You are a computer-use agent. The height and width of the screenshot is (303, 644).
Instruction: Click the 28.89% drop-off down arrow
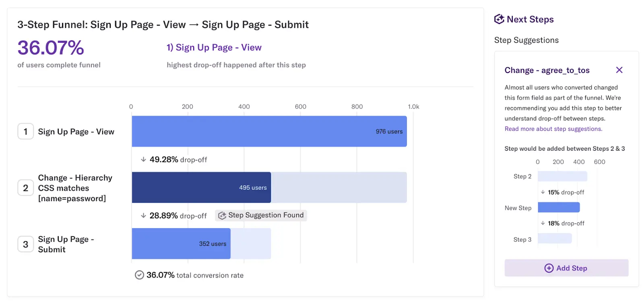click(143, 216)
